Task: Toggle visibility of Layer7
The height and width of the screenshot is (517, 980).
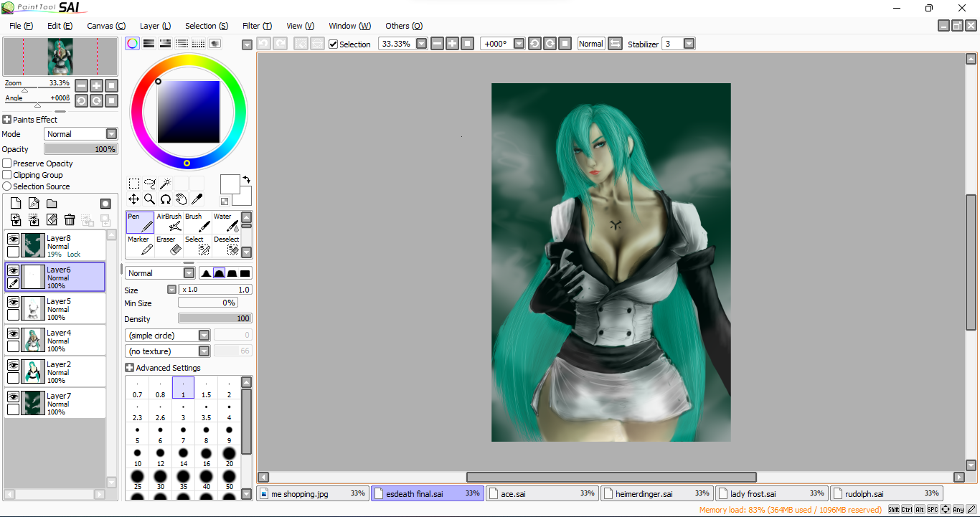Action: pyautogui.click(x=13, y=397)
